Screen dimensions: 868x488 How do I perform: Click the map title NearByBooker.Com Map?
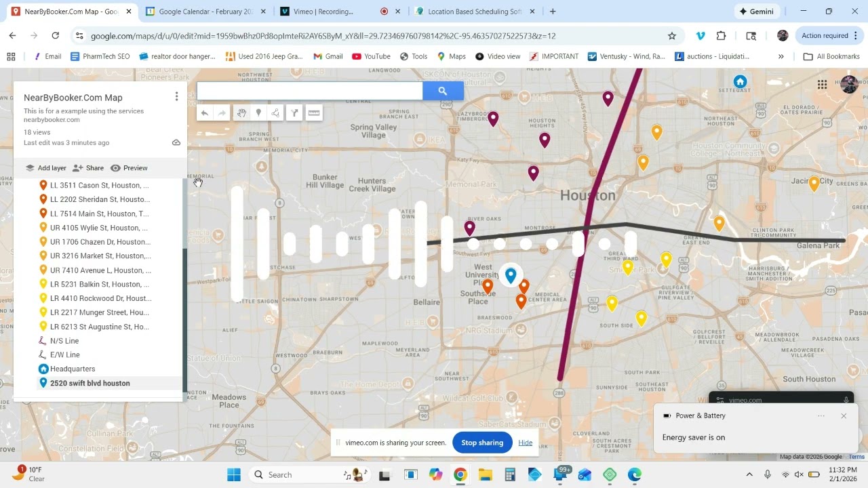(73, 98)
